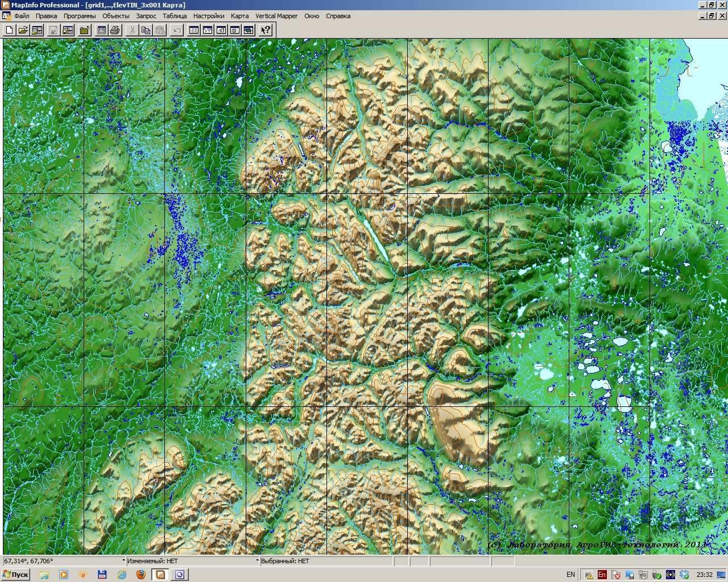Open the Окно menu

click(312, 16)
